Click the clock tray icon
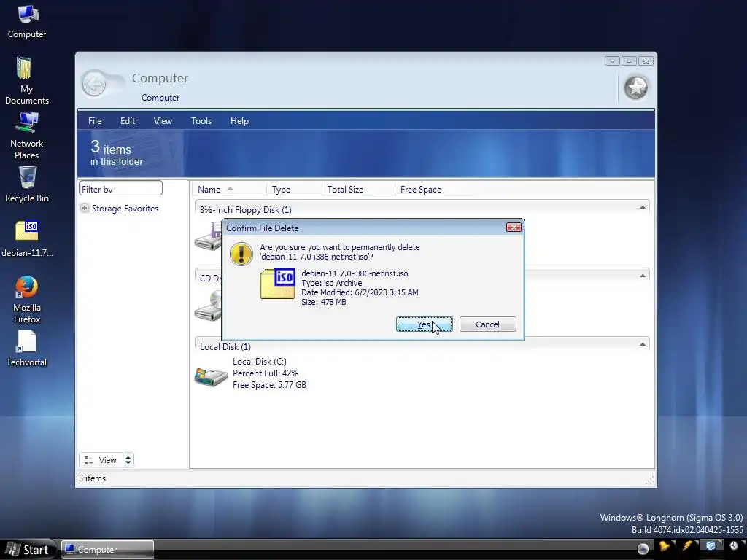 pos(734,546)
